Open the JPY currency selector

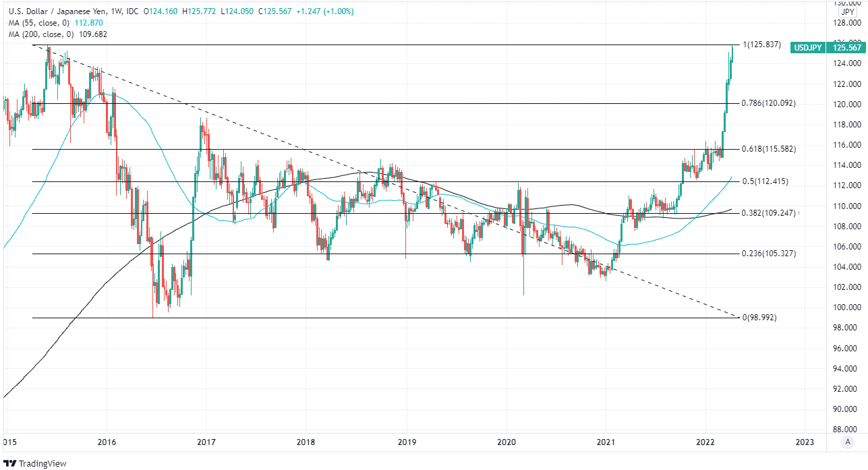click(847, 11)
